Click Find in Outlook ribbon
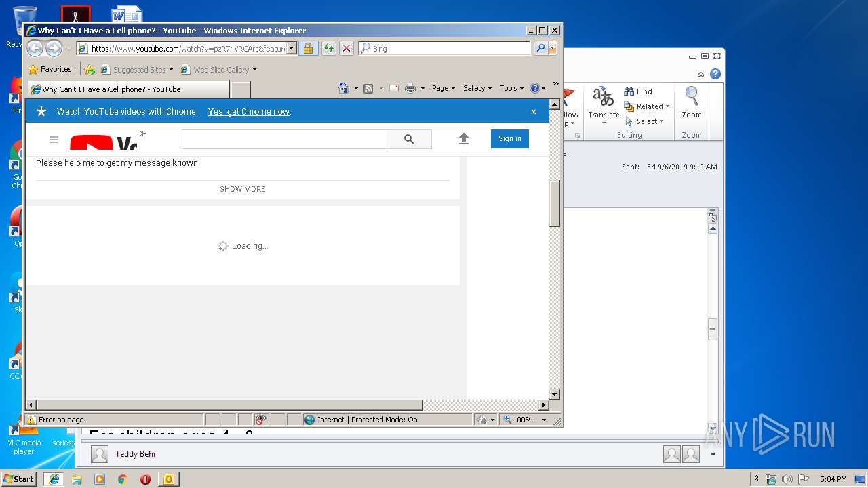The height and width of the screenshot is (488, 868). click(x=638, y=91)
